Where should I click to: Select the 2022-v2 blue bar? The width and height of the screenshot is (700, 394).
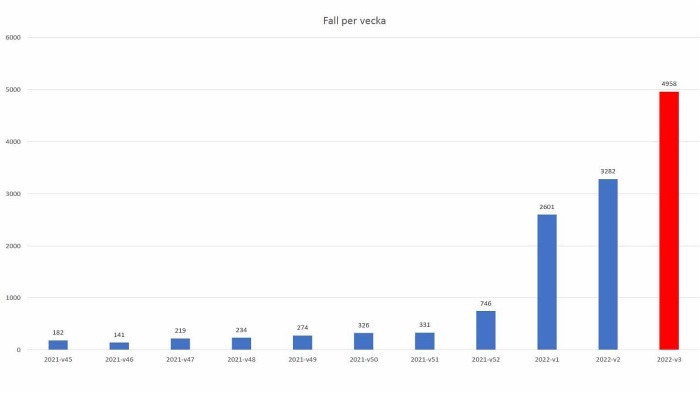click(x=608, y=264)
